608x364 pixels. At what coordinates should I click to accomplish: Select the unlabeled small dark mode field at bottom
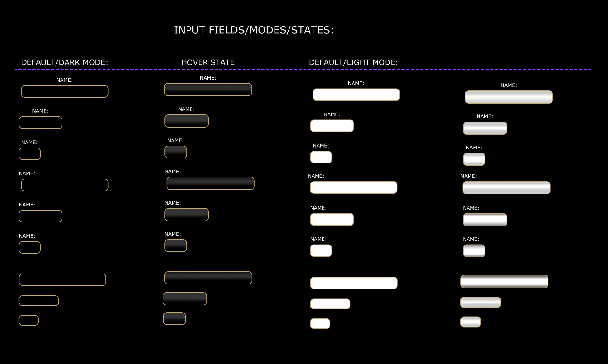coord(29,320)
